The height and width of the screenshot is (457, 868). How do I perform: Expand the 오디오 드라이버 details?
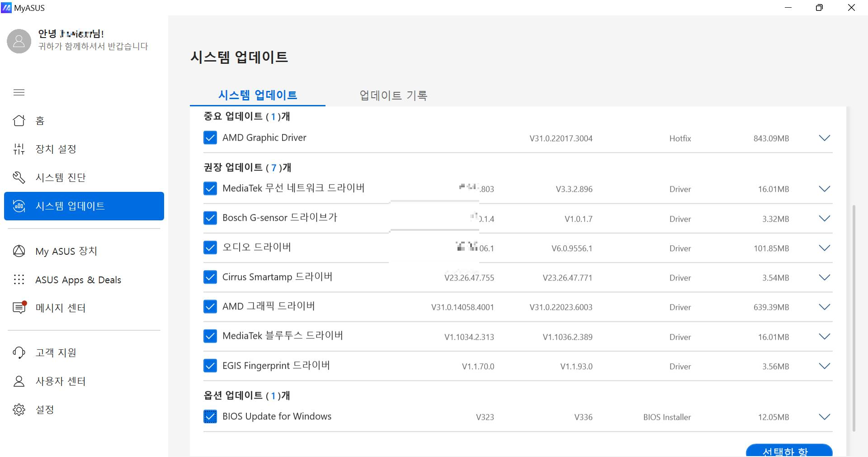[825, 248]
